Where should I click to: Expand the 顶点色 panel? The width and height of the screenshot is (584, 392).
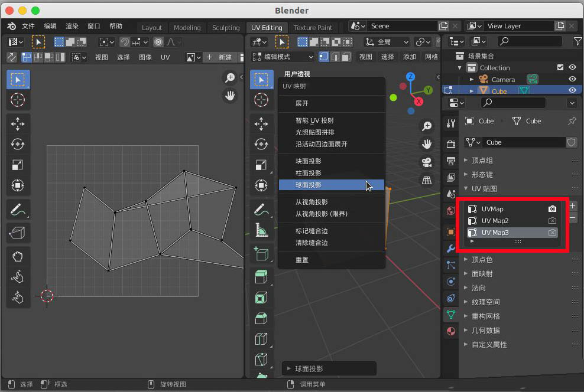click(466, 260)
